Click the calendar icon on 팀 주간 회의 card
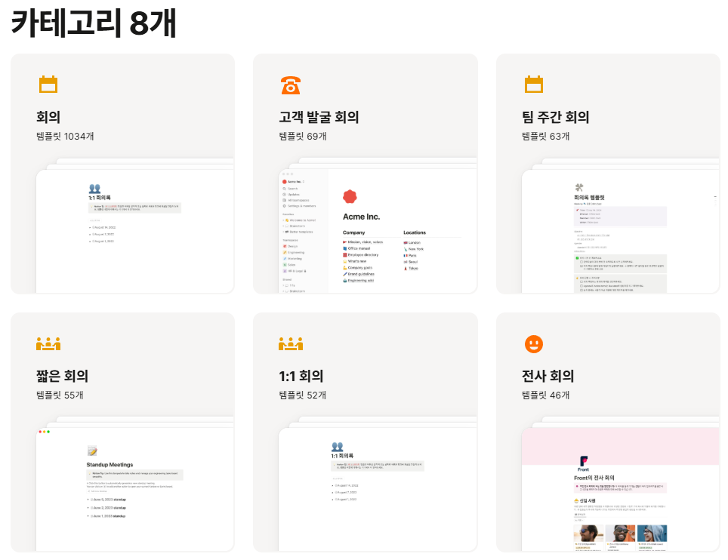Viewport: 728px width, 560px height. coord(534,85)
